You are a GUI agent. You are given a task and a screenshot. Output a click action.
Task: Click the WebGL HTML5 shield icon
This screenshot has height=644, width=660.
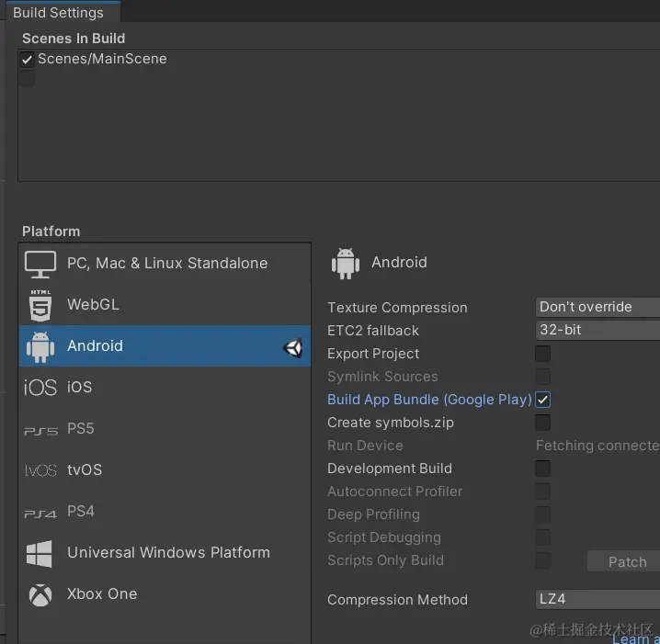40,306
